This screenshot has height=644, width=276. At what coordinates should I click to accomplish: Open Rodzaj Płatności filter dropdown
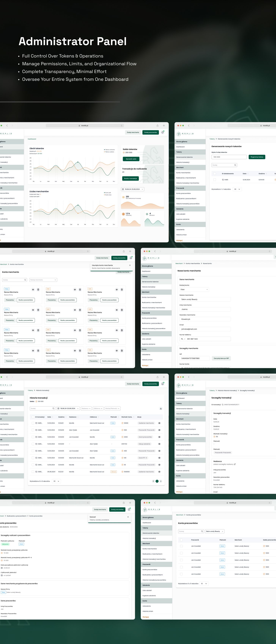tap(112, 408)
